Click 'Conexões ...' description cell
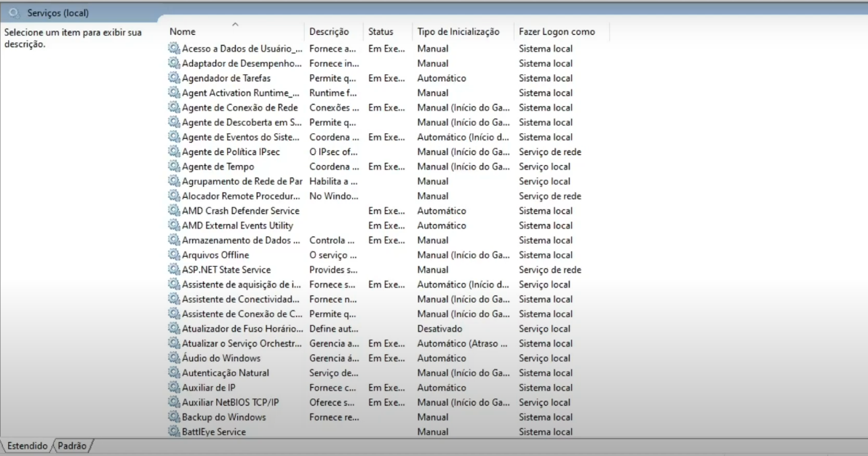Viewport: 868px width, 456px height. pyautogui.click(x=334, y=108)
